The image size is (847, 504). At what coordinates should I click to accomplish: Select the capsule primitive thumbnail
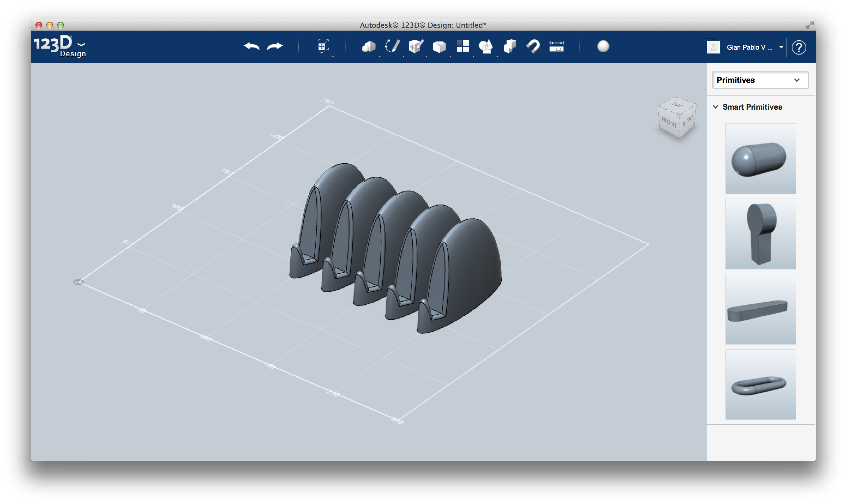(x=761, y=159)
